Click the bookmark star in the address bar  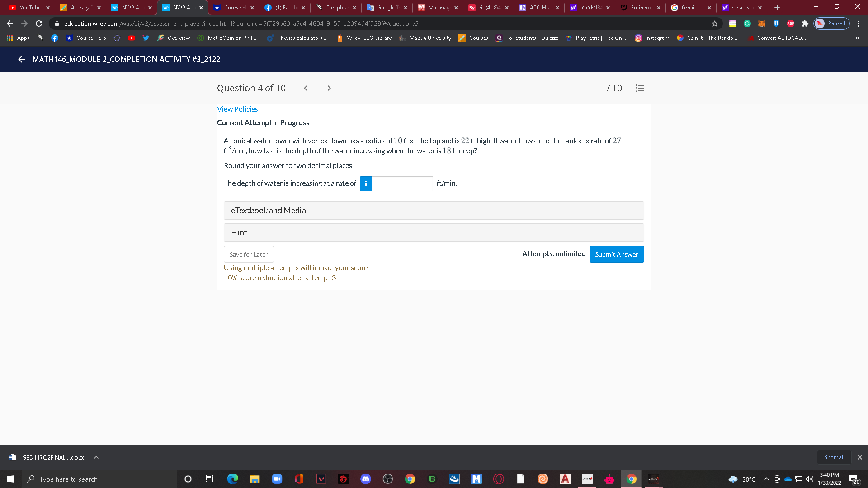[713, 23]
